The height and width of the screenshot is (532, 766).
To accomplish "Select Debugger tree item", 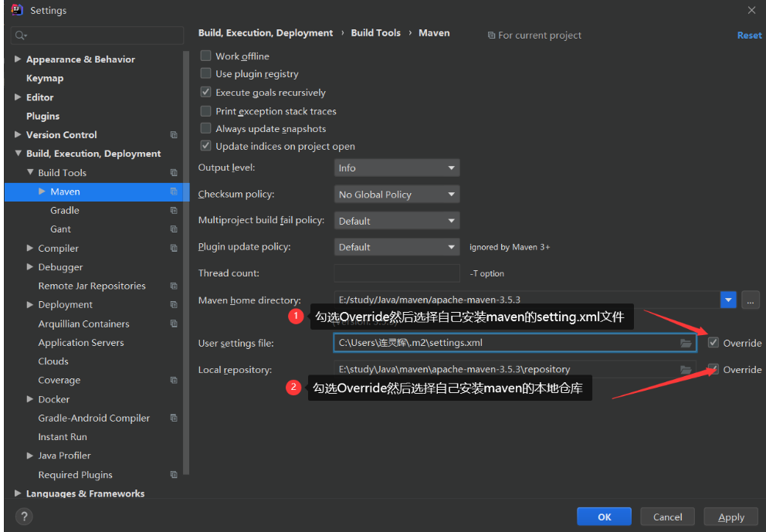I will [x=60, y=266].
